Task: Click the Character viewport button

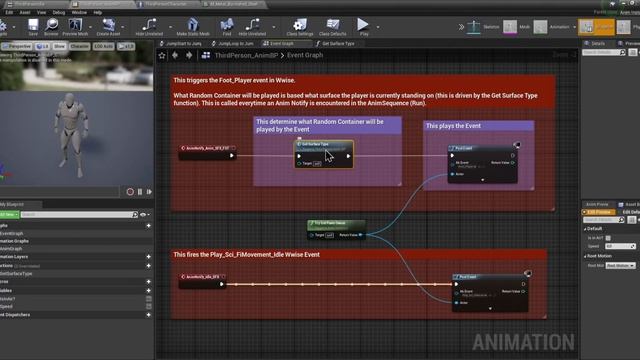Action: (79, 46)
